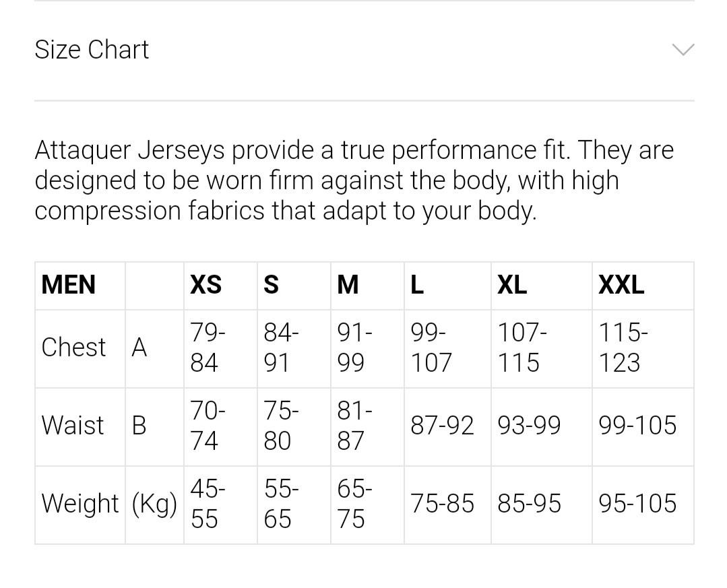
Task: Select chest measurement 115-123 cell
Action: pyautogui.click(x=623, y=348)
